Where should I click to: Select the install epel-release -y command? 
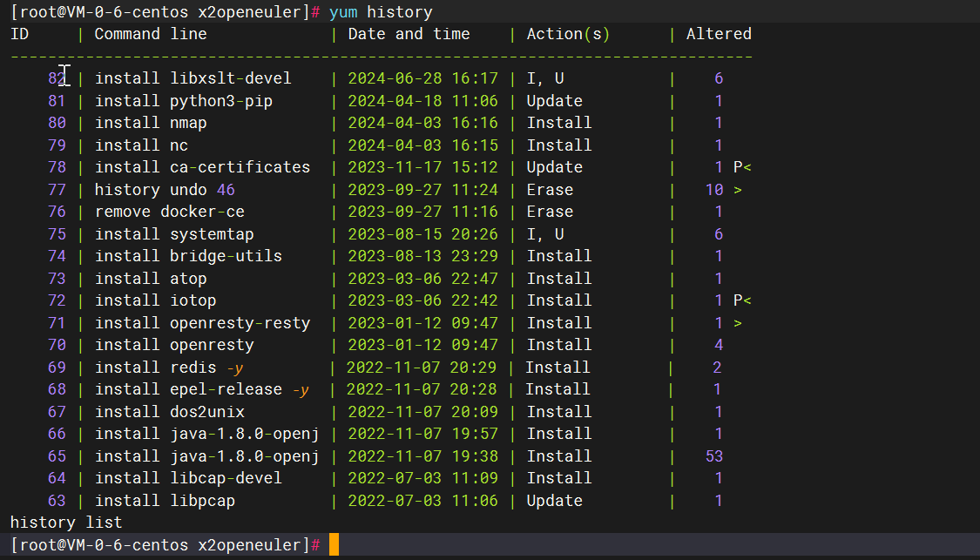click(x=202, y=389)
